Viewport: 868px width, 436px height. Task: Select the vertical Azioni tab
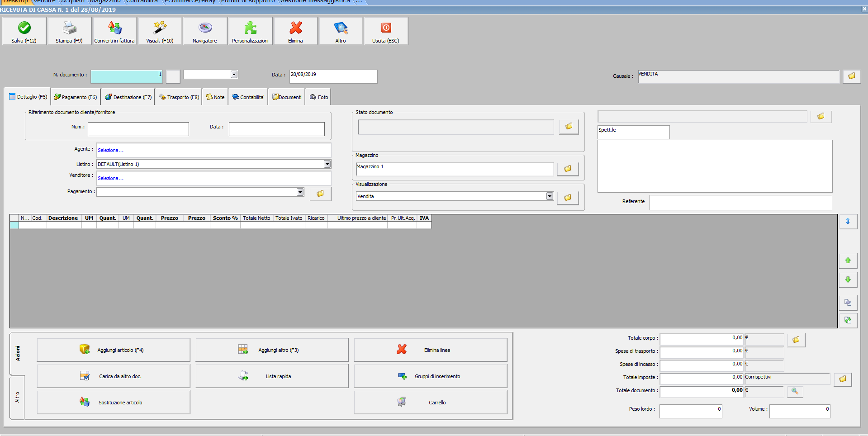coord(17,353)
